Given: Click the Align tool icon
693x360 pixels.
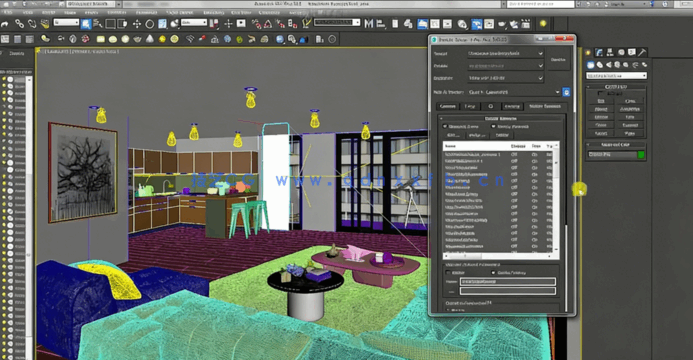Looking at the screenshot, I should (x=381, y=23).
